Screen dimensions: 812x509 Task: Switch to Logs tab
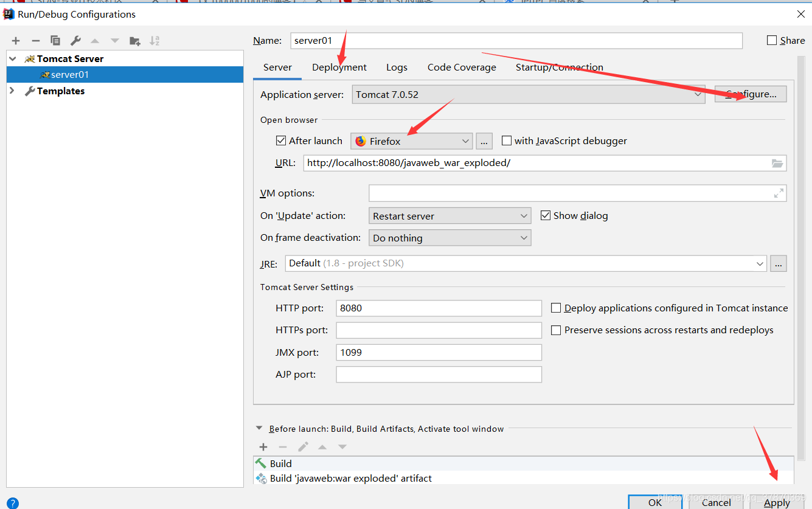tap(397, 68)
